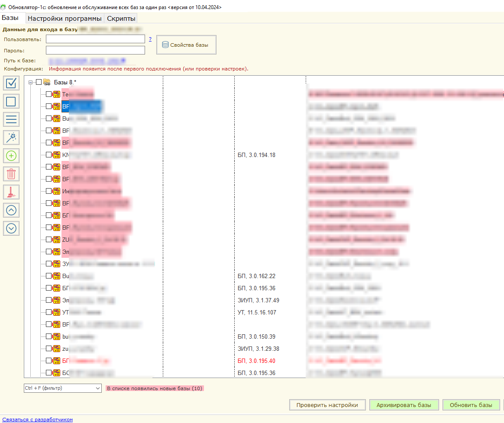Image resolution: width=504 pixels, height=423 pixels.
Task: Click the 1C icon in the УТ, 11.5.16.107 row
Action: click(x=57, y=312)
